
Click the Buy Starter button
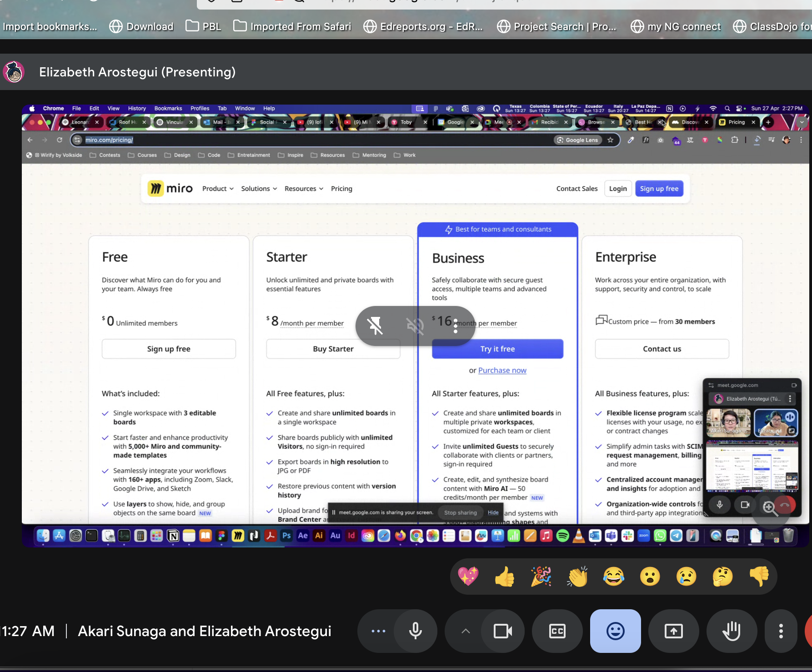click(x=333, y=349)
